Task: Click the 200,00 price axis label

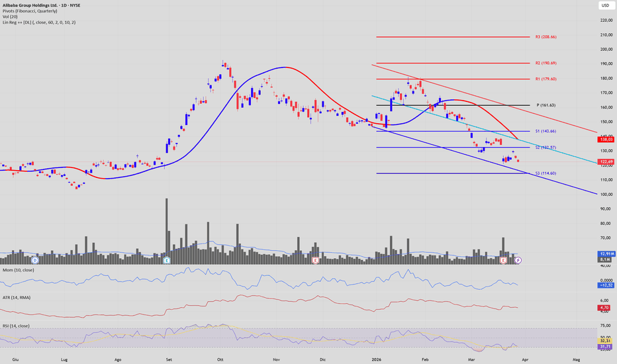Action: [x=606, y=49]
